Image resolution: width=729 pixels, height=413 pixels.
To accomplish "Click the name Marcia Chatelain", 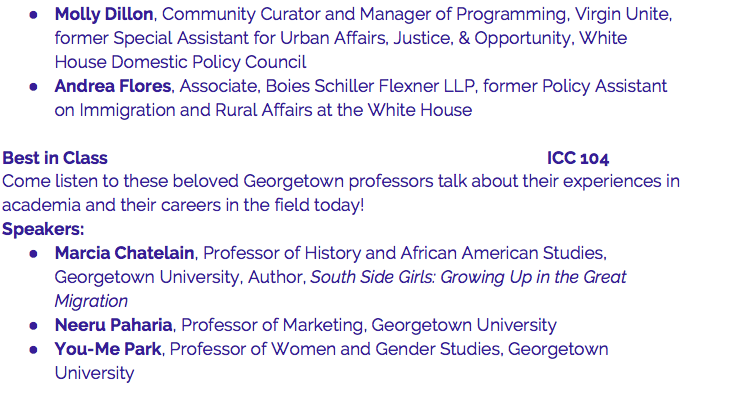I will coord(124,253).
